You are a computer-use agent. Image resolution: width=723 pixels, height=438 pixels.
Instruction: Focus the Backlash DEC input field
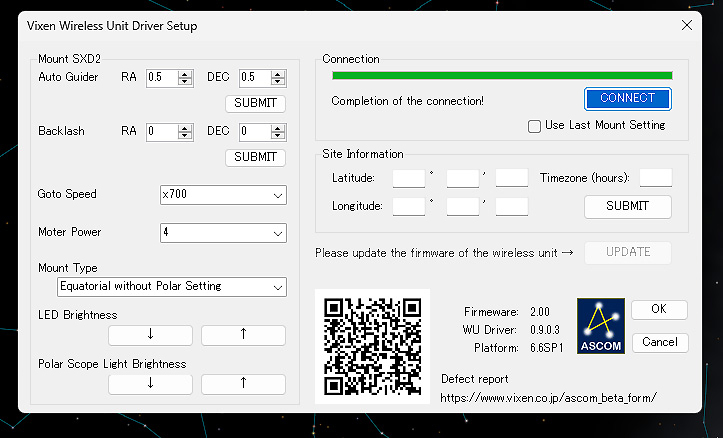(255, 132)
